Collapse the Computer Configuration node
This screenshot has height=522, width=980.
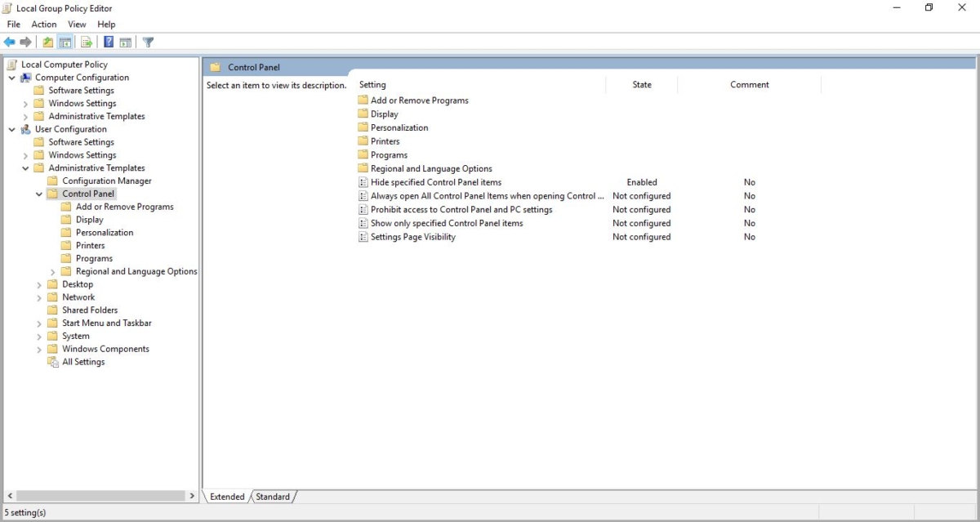click(11, 78)
